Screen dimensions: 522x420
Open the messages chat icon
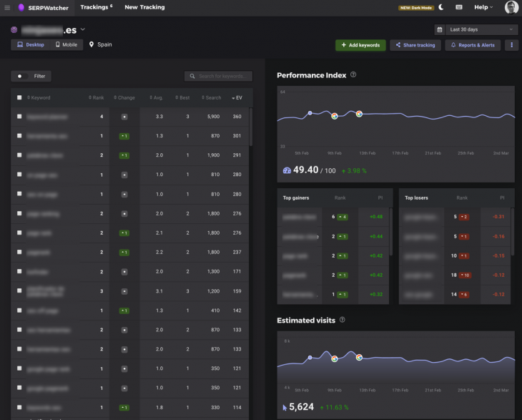(458, 7)
